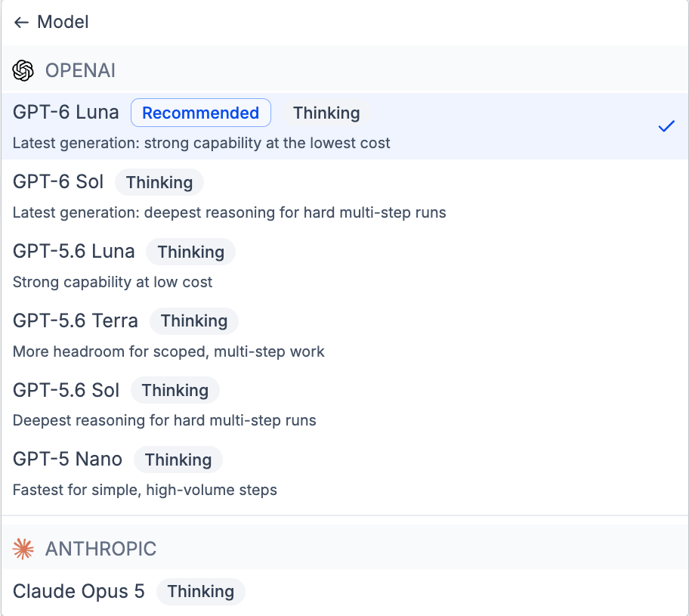Select the GPT-5.6 Terra model
The width and height of the screenshot is (689, 616).
tap(344, 335)
